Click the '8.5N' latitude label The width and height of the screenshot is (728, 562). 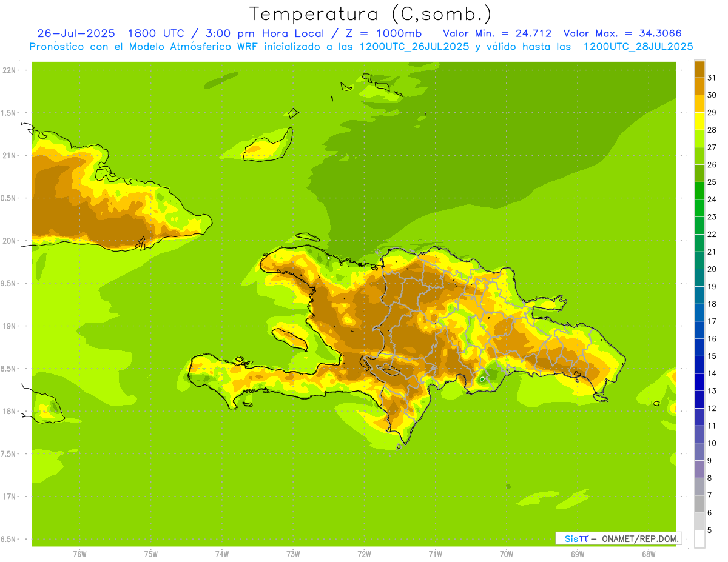8,369
